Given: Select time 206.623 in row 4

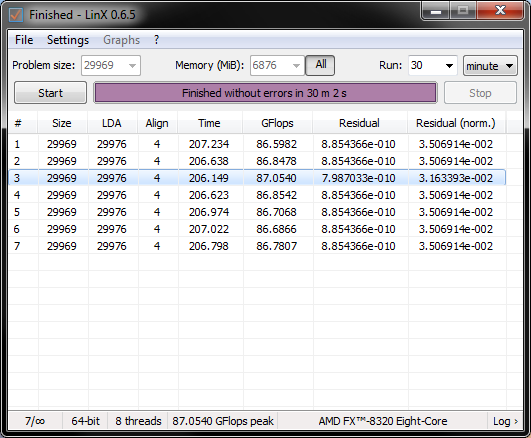Looking at the screenshot, I should [209, 195].
